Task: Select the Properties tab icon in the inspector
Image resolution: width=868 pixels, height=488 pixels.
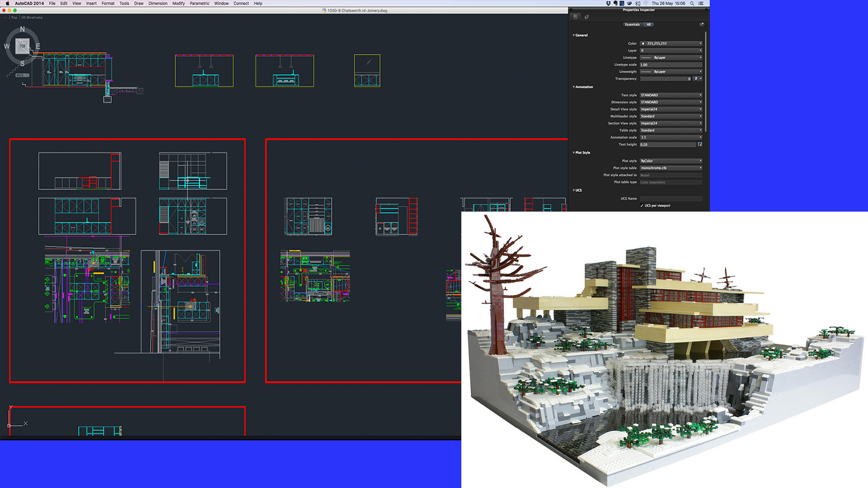Action: click(575, 17)
